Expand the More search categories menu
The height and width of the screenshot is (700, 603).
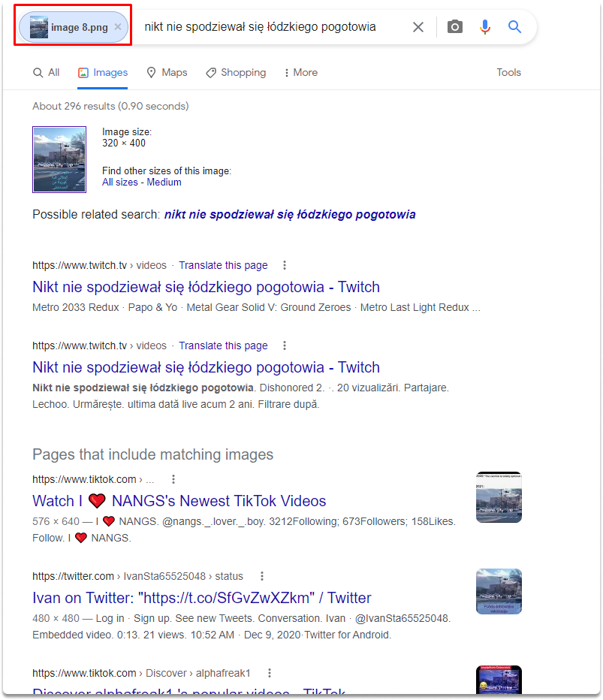[301, 72]
